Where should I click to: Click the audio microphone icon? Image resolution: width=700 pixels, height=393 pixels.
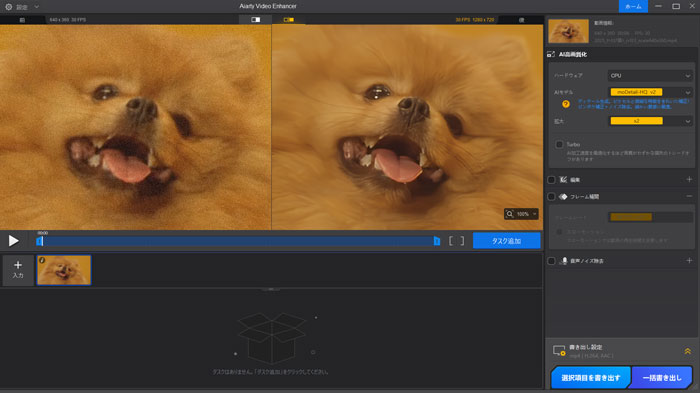click(x=564, y=261)
